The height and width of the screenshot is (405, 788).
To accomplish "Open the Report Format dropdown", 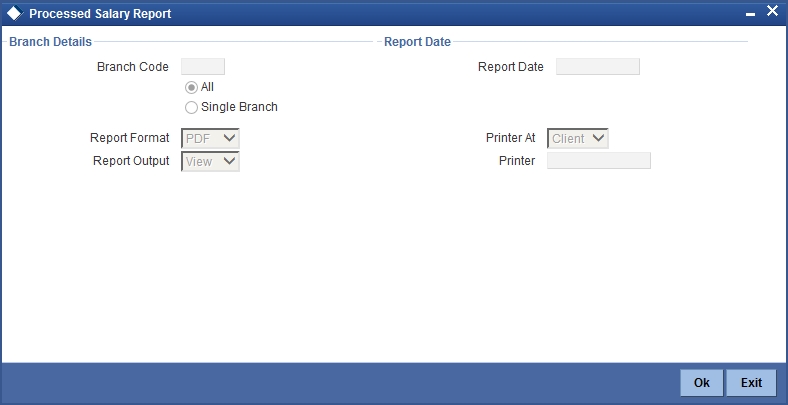I will (210, 138).
